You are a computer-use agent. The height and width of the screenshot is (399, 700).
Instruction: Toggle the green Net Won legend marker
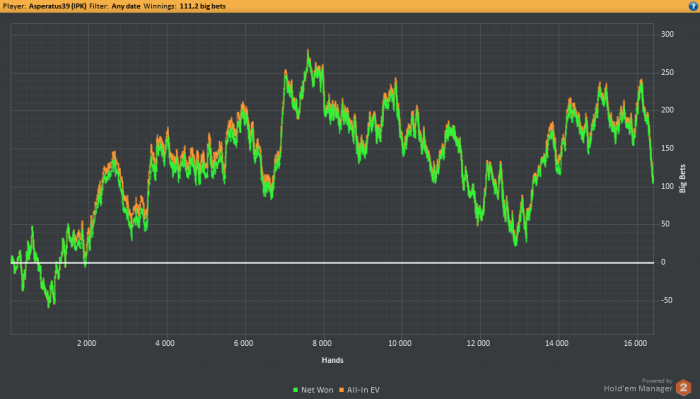(x=296, y=390)
